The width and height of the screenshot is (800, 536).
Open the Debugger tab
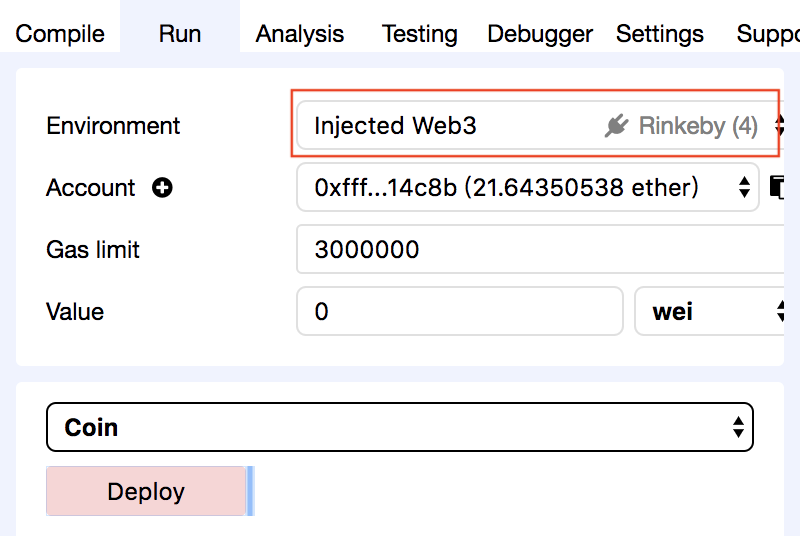pyautogui.click(x=540, y=34)
